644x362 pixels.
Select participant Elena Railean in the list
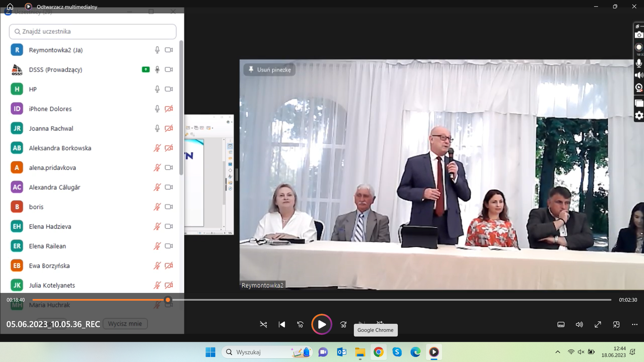click(47, 246)
